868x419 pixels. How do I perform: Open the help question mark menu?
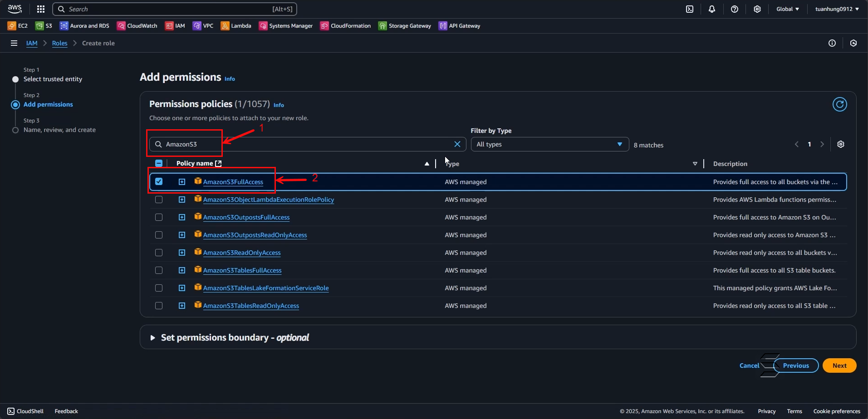coord(735,9)
